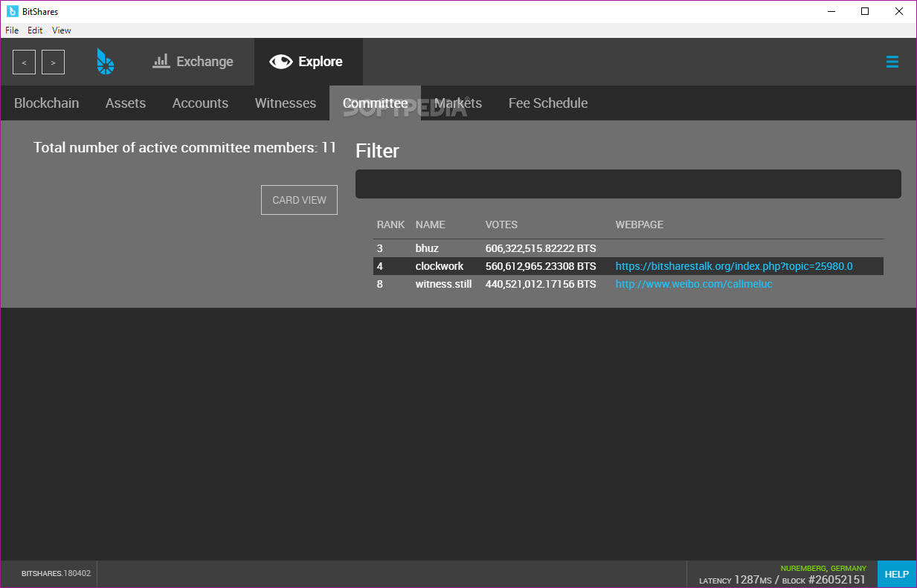Sort by the RANK column header
The height and width of the screenshot is (588, 917).
coord(390,224)
